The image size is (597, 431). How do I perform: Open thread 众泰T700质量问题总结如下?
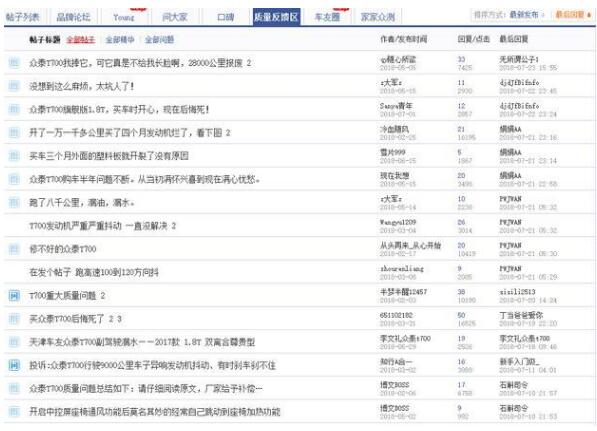146,389
